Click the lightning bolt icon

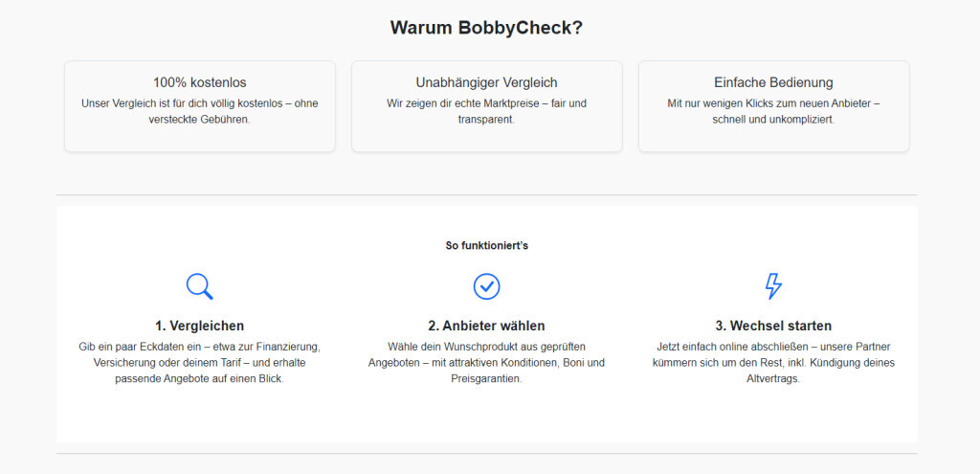point(773,286)
